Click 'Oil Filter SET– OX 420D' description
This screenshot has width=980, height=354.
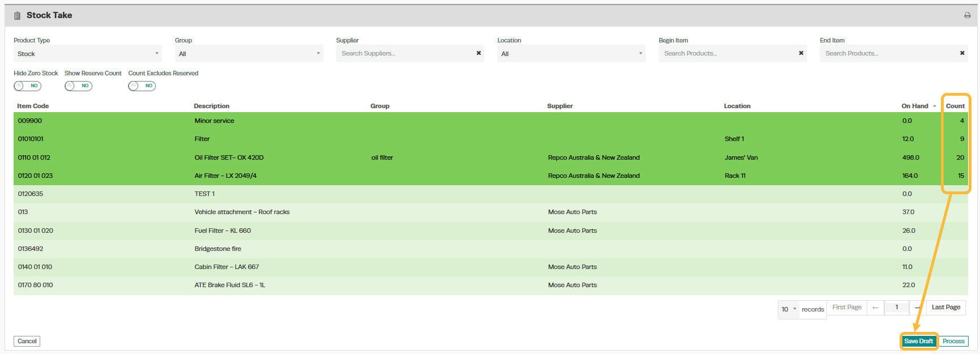point(229,157)
